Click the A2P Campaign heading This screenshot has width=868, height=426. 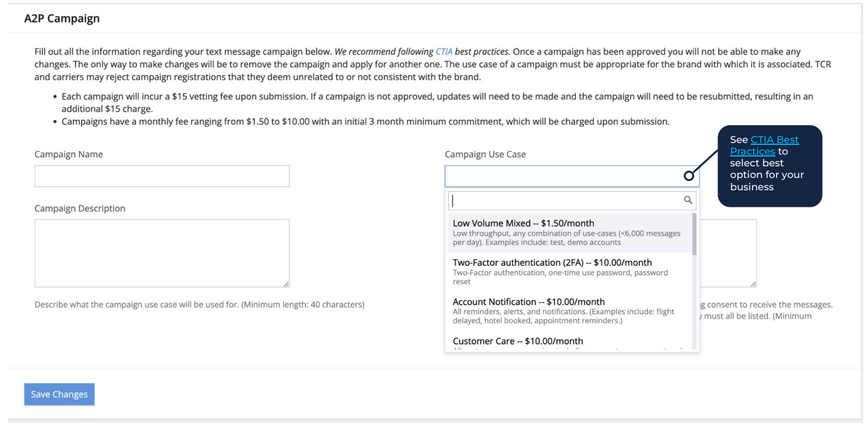tap(61, 18)
